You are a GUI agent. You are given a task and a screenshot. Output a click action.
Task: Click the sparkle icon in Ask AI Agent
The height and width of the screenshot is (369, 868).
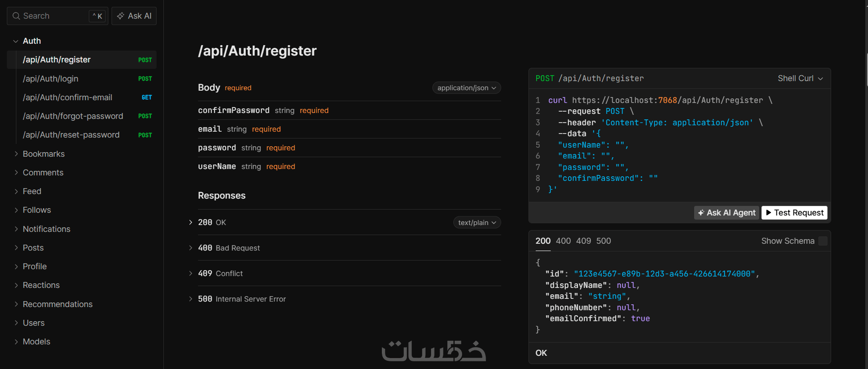pyautogui.click(x=701, y=213)
